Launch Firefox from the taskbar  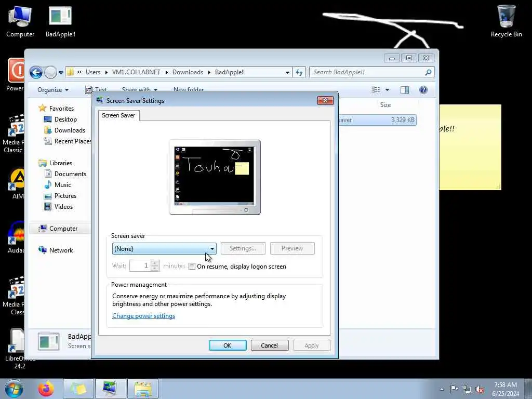[x=46, y=389]
